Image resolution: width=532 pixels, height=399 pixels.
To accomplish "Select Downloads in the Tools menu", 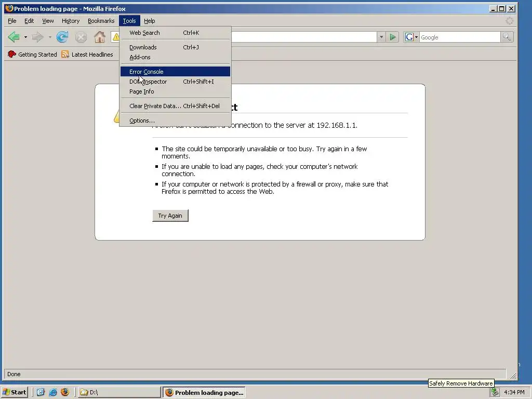I will click(176, 47).
